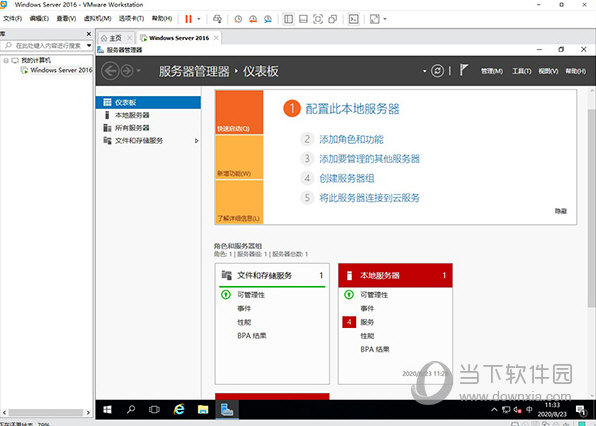Image resolution: width=596 pixels, height=426 pixels.
Task: Open the 虚拟机(M) menu
Action: (x=97, y=18)
